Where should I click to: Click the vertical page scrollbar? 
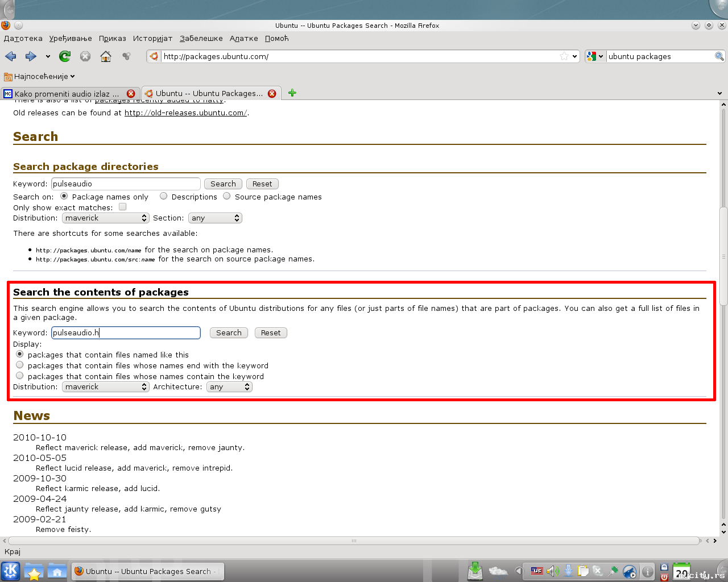click(723, 256)
